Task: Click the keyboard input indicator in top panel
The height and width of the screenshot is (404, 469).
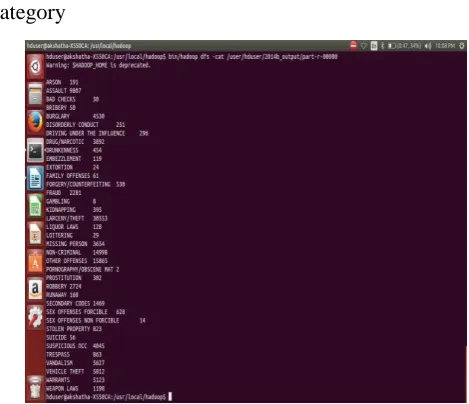Action: coord(374,46)
